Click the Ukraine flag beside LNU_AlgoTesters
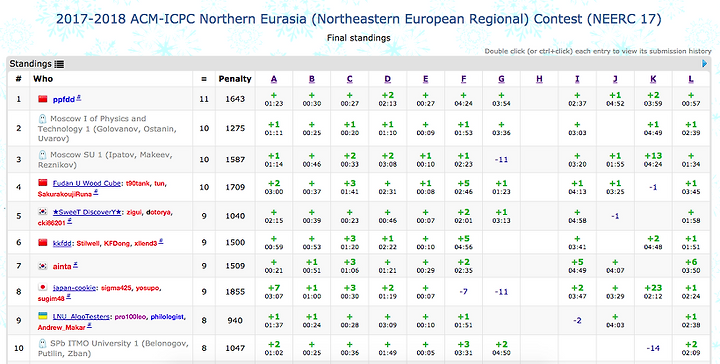This screenshot has height=364, width=720. (x=43, y=316)
